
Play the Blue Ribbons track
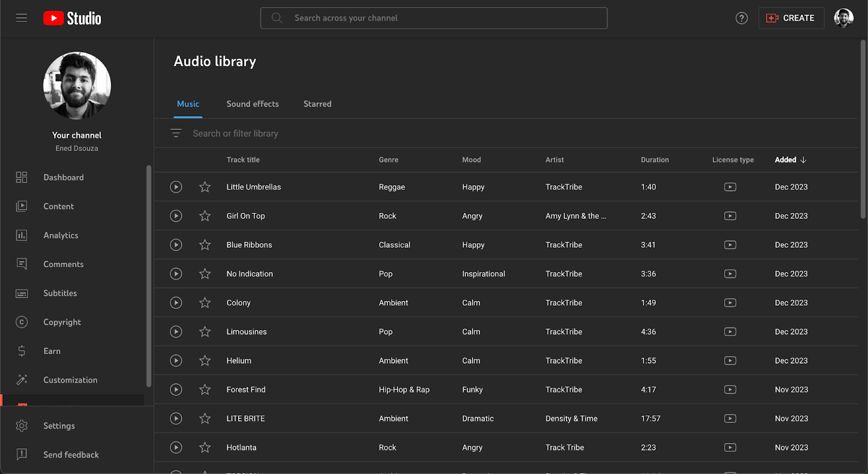click(176, 245)
